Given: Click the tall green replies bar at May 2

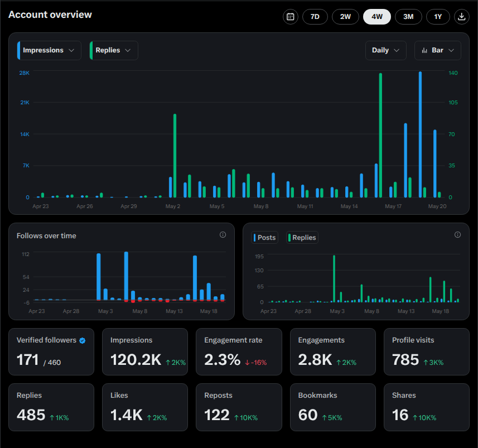Looking at the screenshot, I should pos(175,156).
